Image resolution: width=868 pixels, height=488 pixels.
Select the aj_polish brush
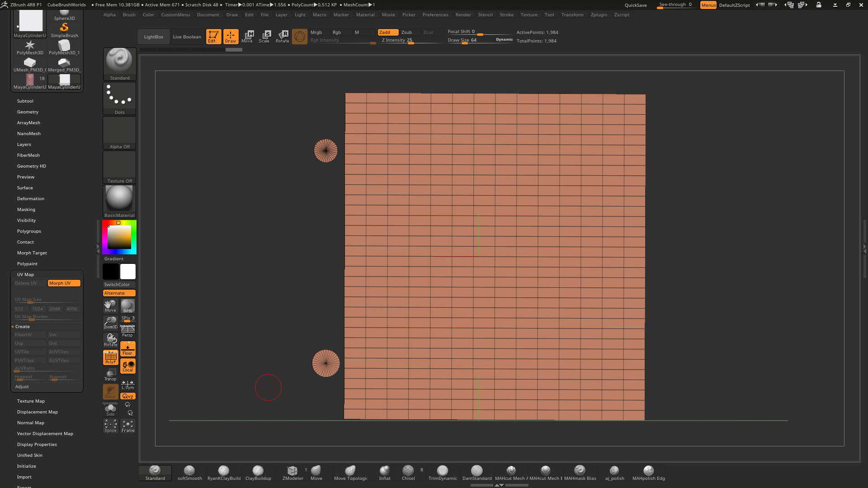click(614, 473)
